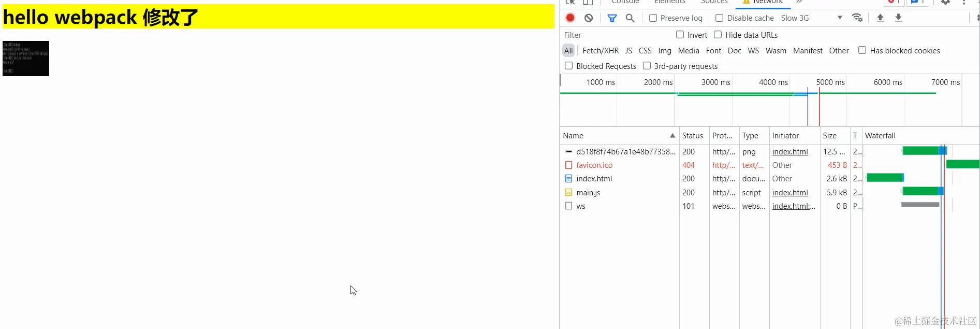This screenshot has height=329, width=980.
Task: Filter requests by Manifest
Action: click(808, 51)
